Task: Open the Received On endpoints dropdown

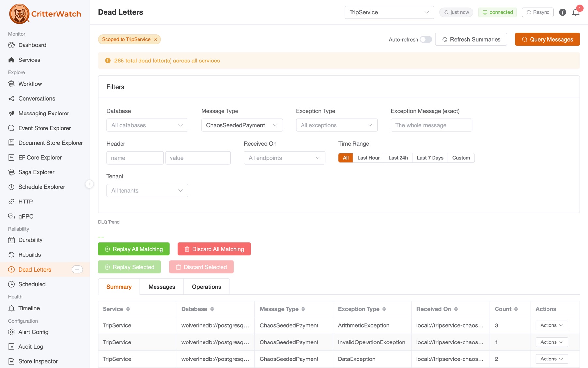Action: click(x=285, y=158)
